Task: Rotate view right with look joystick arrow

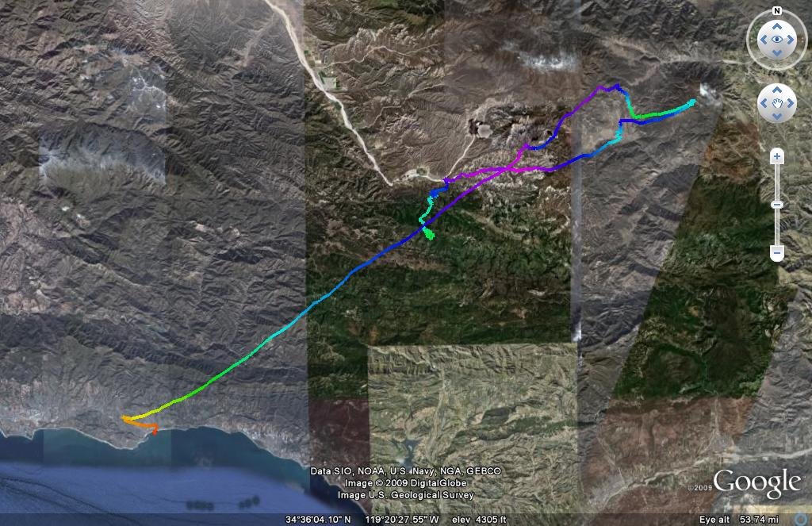Action: [791, 40]
